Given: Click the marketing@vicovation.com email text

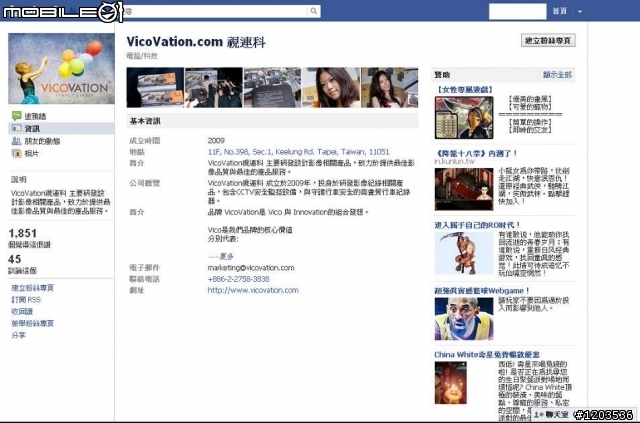Looking at the screenshot, I should (x=251, y=268).
